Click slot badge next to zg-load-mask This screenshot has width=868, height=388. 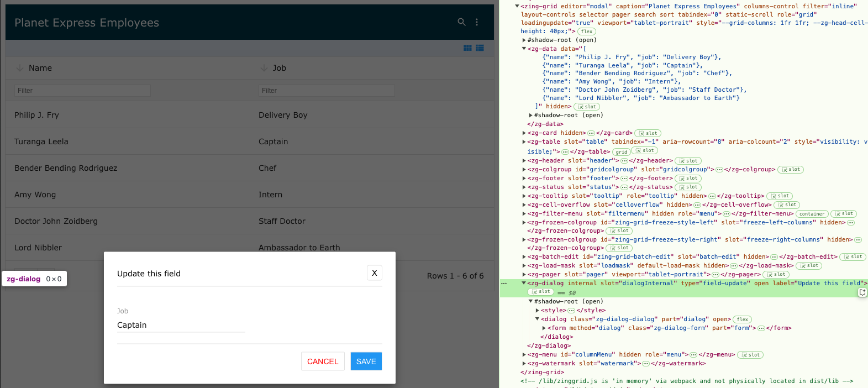coord(809,266)
